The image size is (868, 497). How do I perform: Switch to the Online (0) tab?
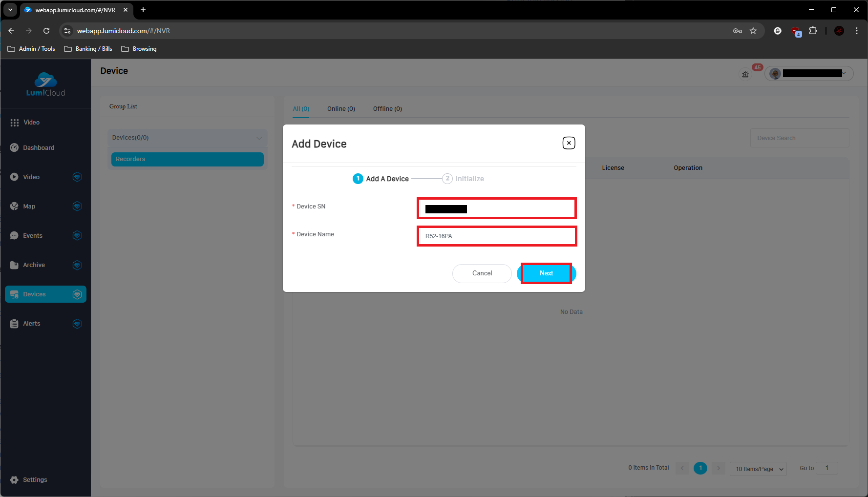(341, 109)
